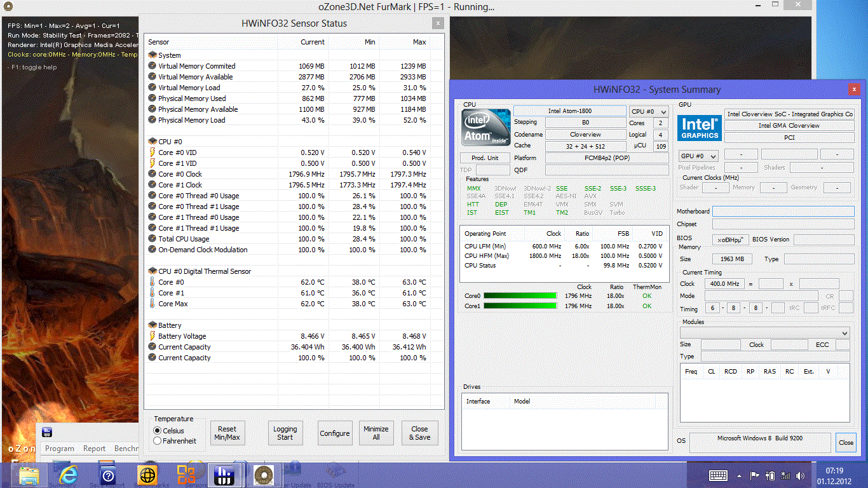Select the Celsius temperature unit
The width and height of the screenshot is (868, 488).
coord(158,431)
